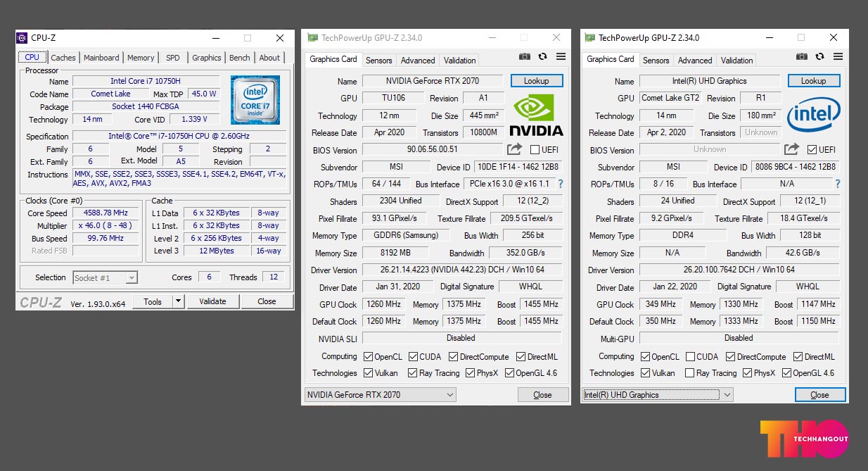Image resolution: width=868 pixels, height=471 pixels.
Task: Click the Intel logo in the Intel GPU-Z window
Action: pyautogui.click(x=813, y=115)
